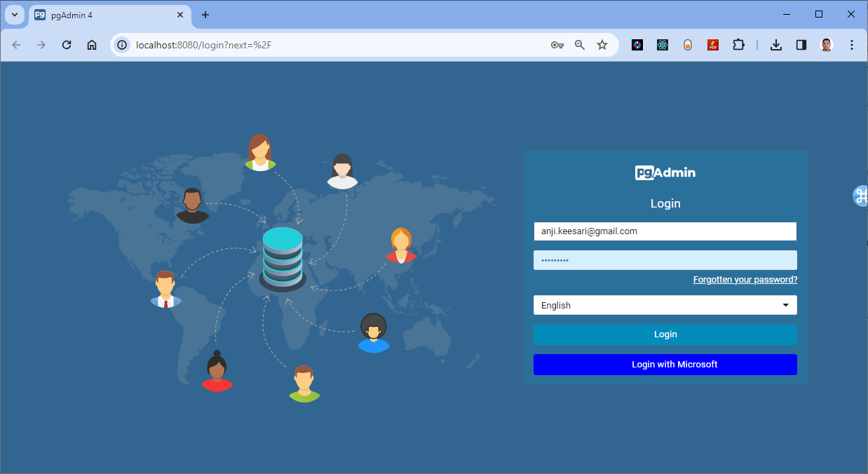This screenshot has height=474, width=868.
Task: Bookmark this page with the star
Action: click(x=602, y=45)
